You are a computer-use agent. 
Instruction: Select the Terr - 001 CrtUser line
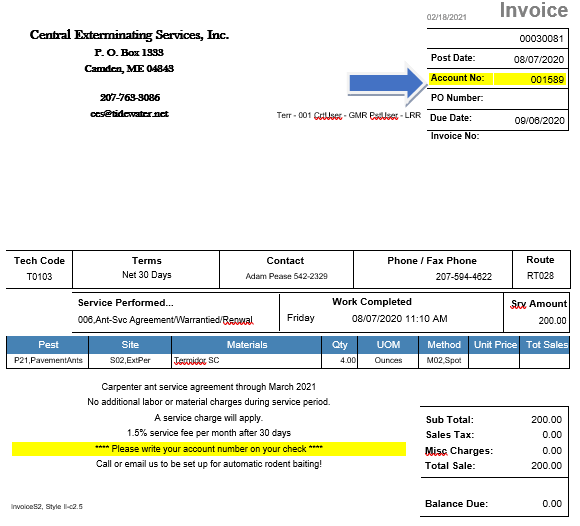(348, 115)
